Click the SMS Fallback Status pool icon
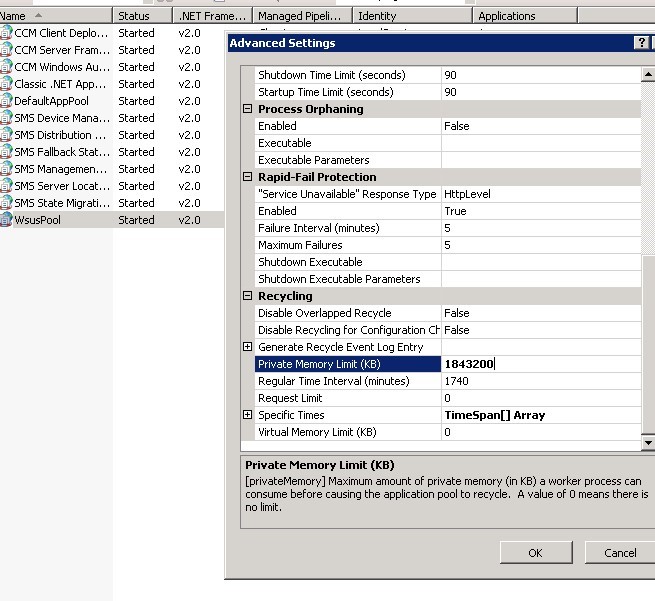The height and width of the screenshot is (601, 655). [x=6, y=152]
